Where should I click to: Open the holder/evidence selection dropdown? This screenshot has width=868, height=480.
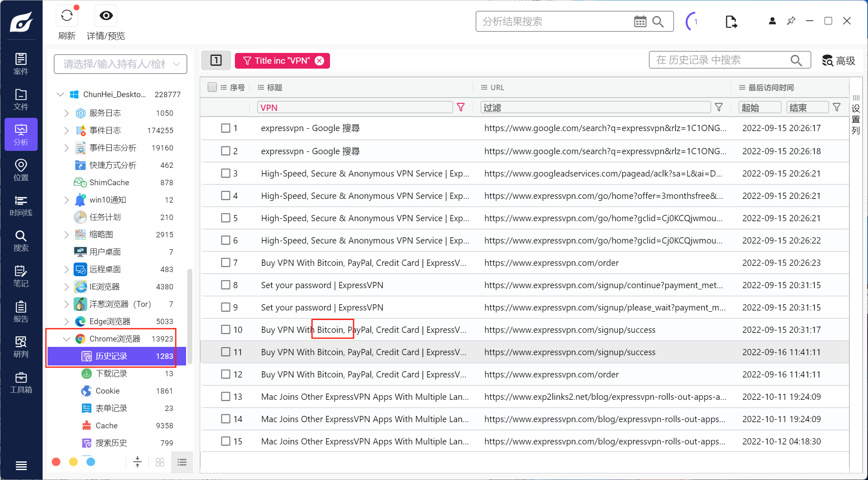tap(120, 64)
